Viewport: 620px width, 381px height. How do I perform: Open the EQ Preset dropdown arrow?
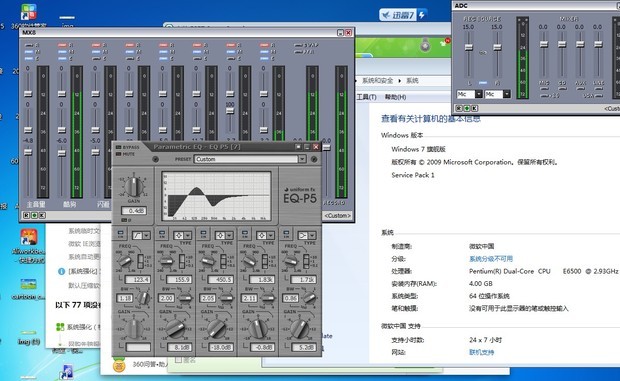click(302, 159)
